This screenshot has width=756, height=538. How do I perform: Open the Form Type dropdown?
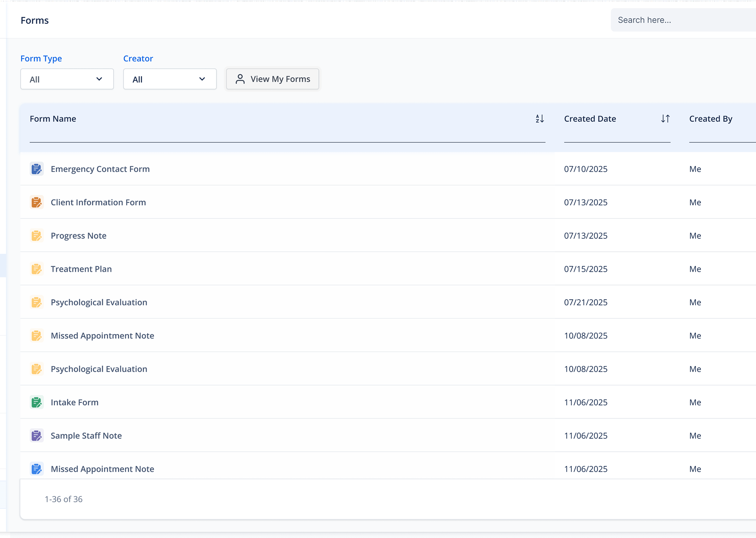pos(67,79)
